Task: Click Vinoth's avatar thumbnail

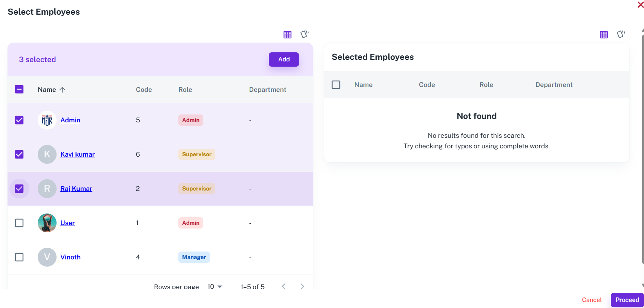Action: pyautogui.click(x=47, y=257)
